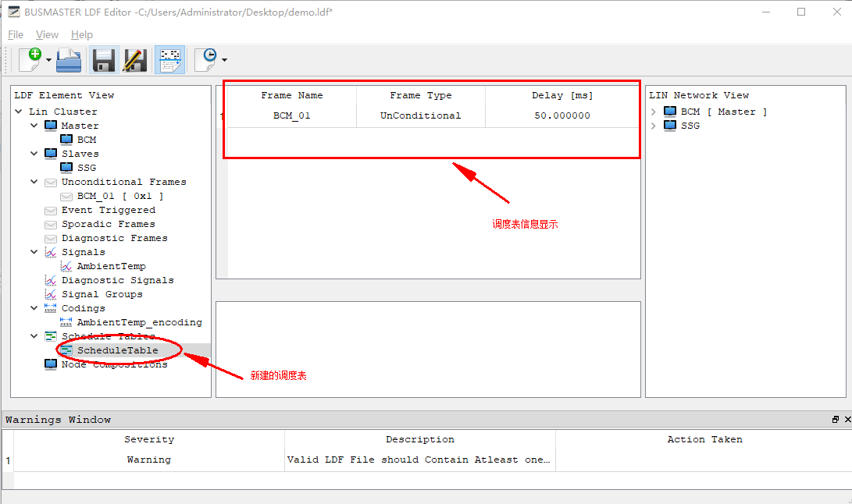Viewport: 852px width, 504px height.
Task: Collapse the Lin Cluster tree node
Action: pyautogui.click(x=19, y=112)
